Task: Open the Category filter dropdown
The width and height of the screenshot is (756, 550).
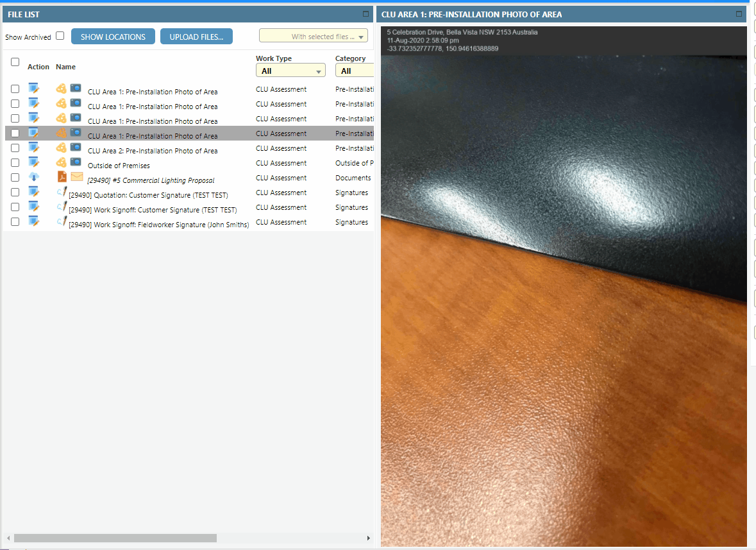Action: click(x=353, y=71)
